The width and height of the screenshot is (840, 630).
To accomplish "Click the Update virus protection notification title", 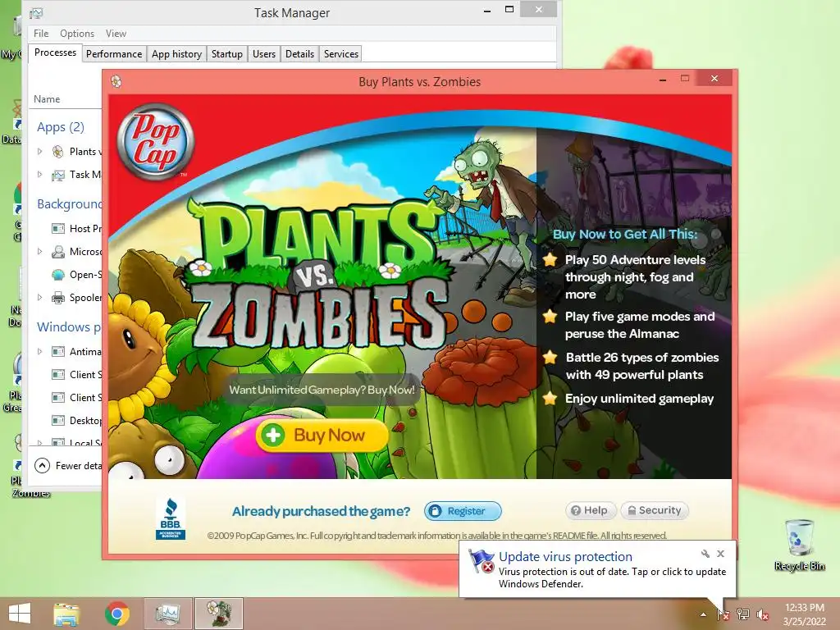I will pos(565,557).
